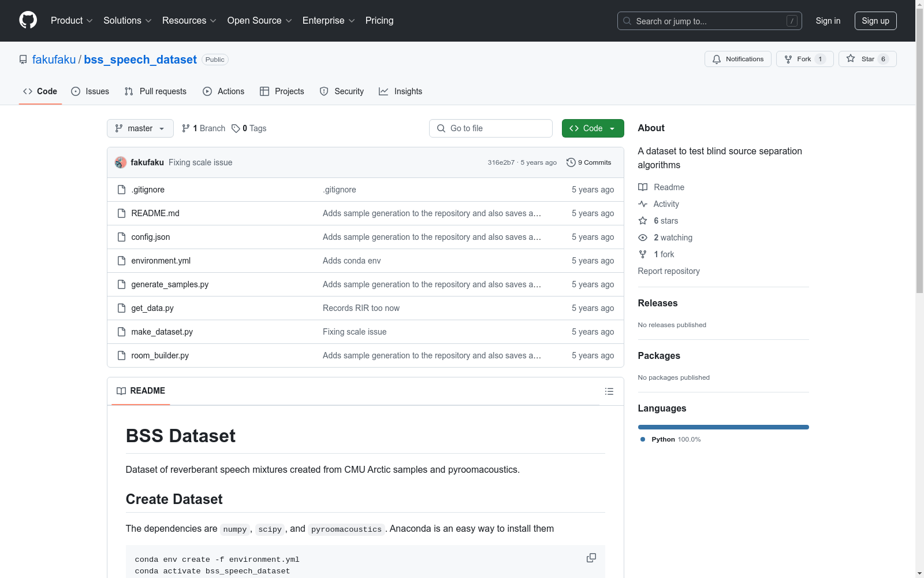Expand the Enterprise menu

pos(329,20)
